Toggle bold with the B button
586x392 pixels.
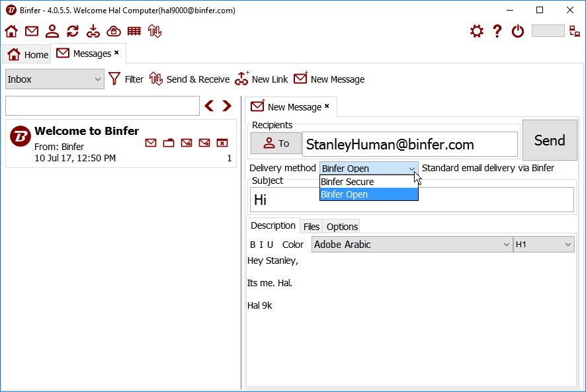pyautogui.click(x=253, y=245)
